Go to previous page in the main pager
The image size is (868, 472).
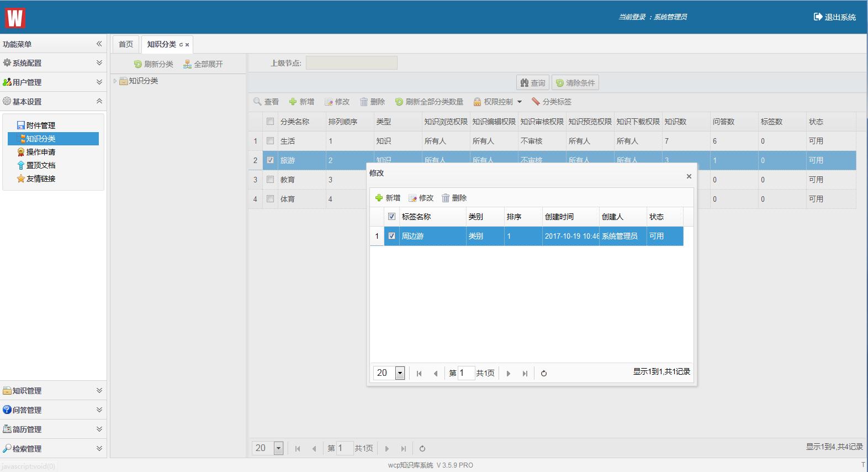click(314, 449)
